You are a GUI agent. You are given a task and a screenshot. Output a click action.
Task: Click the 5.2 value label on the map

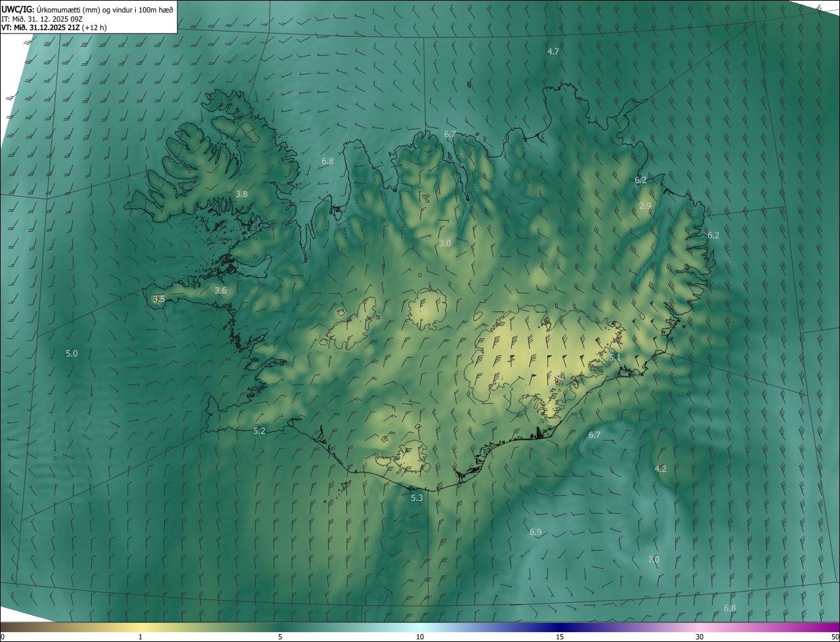point(259,431)
